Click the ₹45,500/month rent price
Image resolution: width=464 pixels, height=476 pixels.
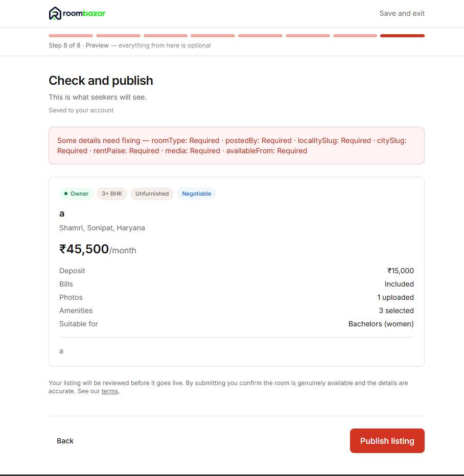(x=98, y=249)
